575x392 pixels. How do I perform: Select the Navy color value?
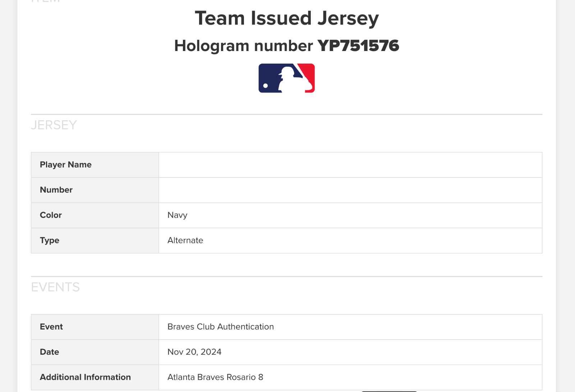pyautogui.click(x=177, y=215)
